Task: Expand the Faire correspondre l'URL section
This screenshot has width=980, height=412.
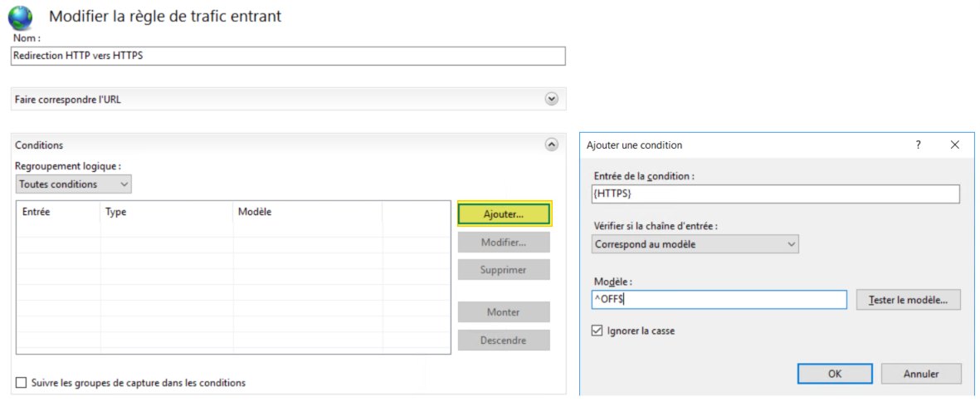Action: (551, 99)
